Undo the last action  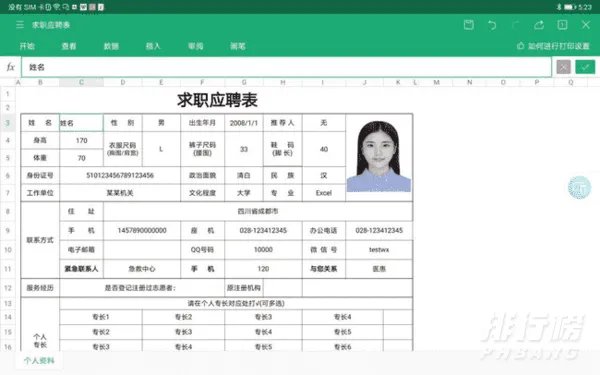pyautogui.click(x=492, y=25)
